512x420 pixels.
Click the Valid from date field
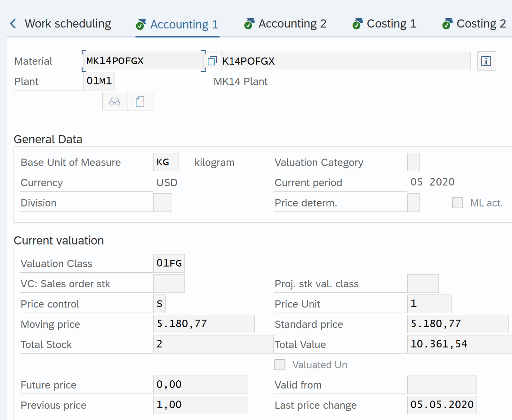coord(442,385)
